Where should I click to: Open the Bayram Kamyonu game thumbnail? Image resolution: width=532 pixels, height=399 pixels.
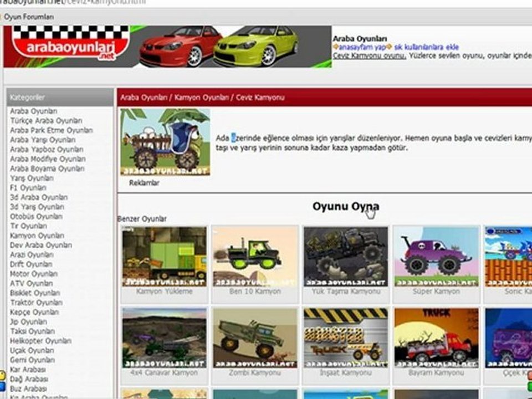436,338
